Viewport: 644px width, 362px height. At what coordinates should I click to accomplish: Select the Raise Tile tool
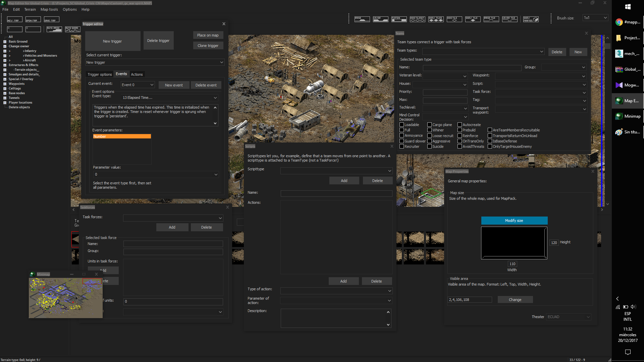[491, 19]
